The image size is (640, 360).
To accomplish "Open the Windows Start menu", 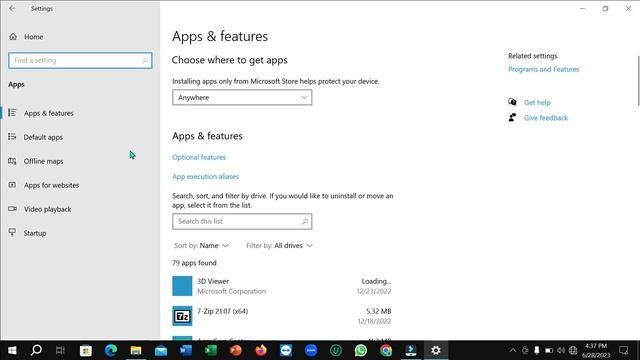I will (x=12, y=350).
